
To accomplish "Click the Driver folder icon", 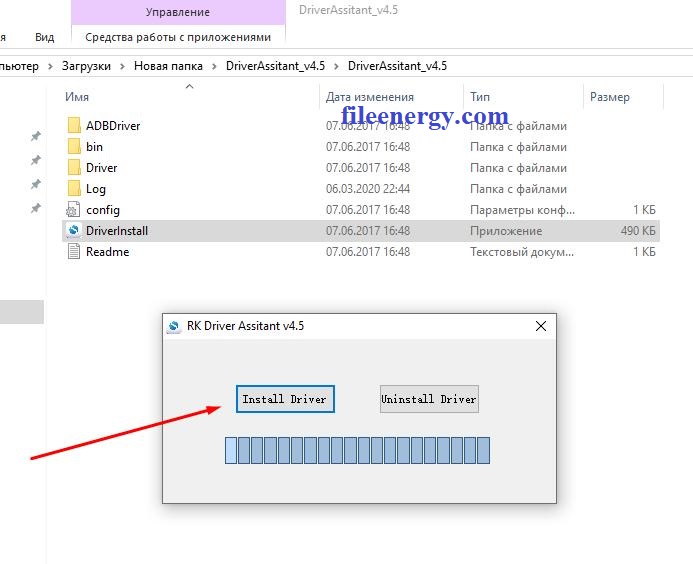I will point(74,168).
